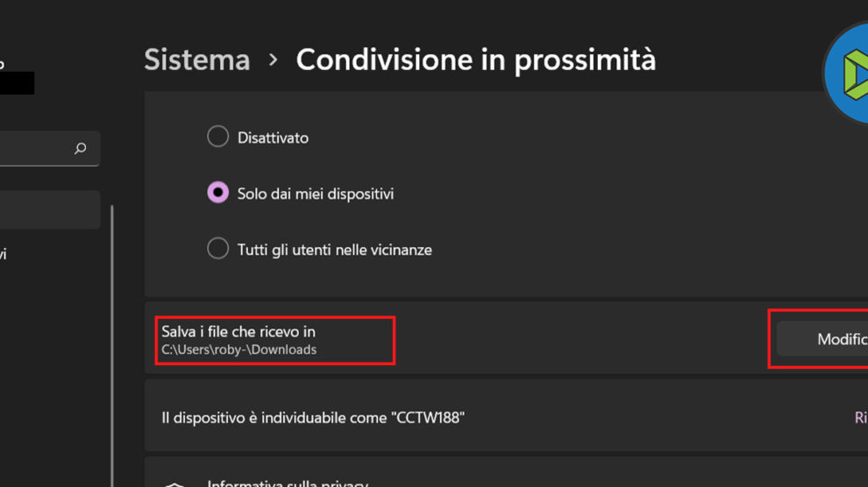Click the shield icon beside Informativa sulla privacy

pyautogui.click(x=175, y=483)
